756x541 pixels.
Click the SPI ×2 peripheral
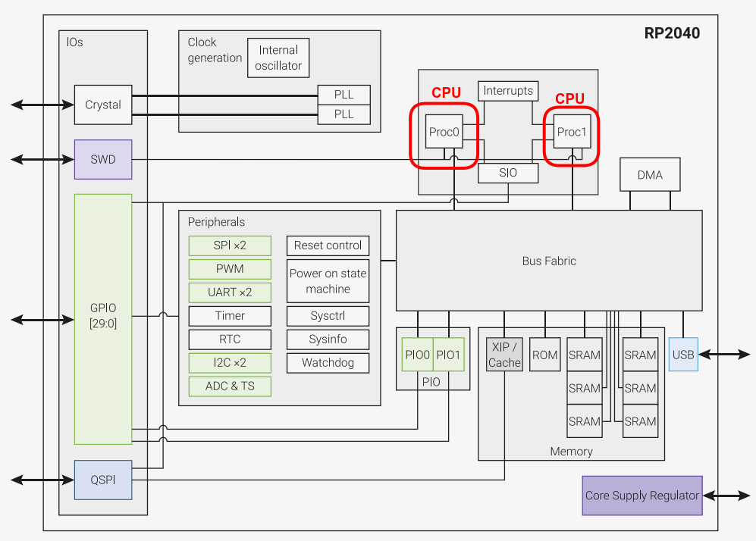click(x=230, y=245)
